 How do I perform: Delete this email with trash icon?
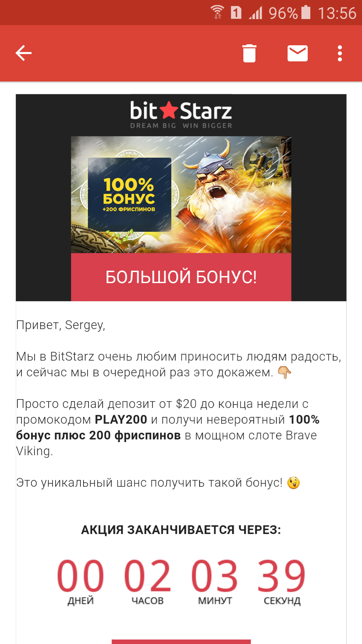pos(249,53)
